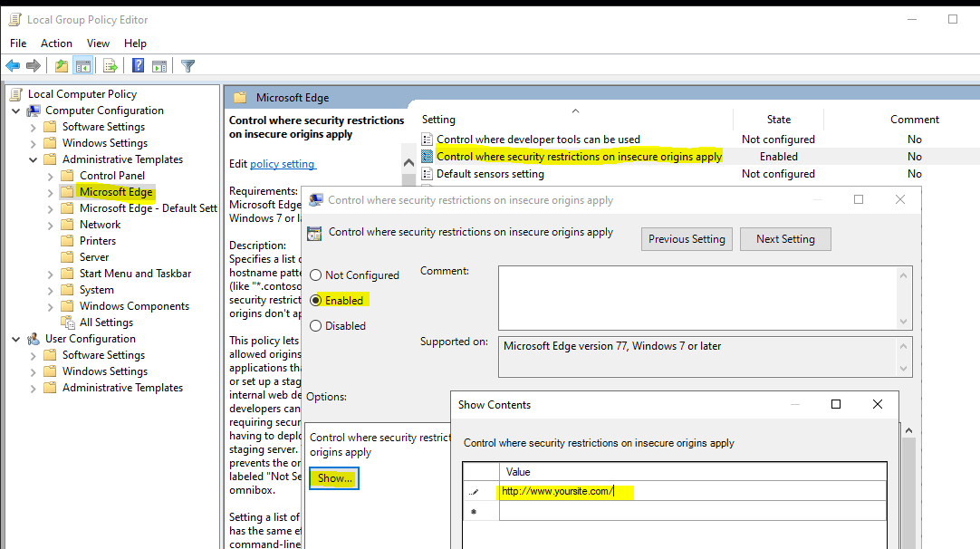The height and width of the screenshot is (549, 980).
Task: Open Help via the question mark icon
Action: click(138, 65)
